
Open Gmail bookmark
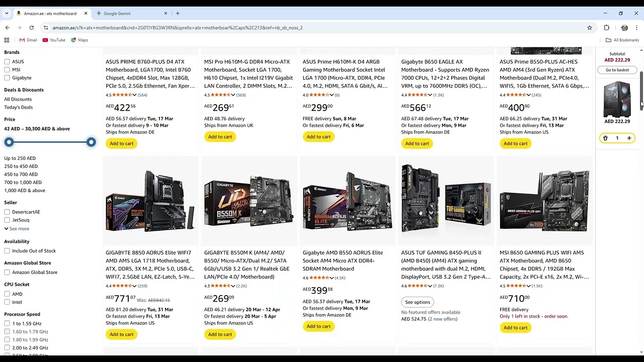pyautogui.click(x=28, y=40)
